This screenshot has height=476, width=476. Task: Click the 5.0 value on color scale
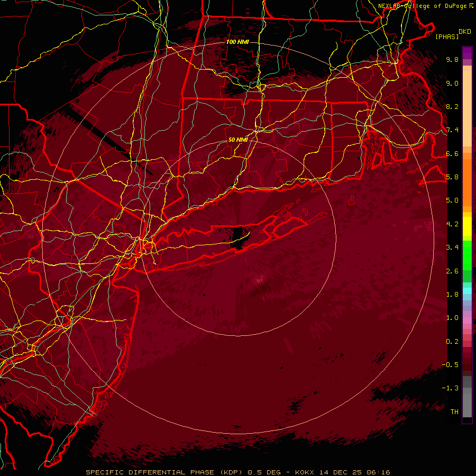pyautogui.click(x=452, y=200)
